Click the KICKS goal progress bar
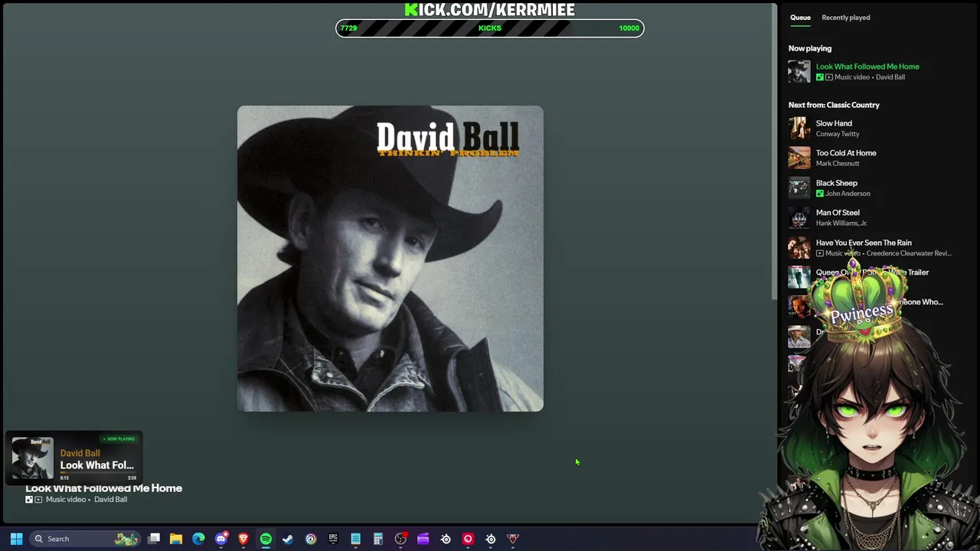 (x=490, y=28)
